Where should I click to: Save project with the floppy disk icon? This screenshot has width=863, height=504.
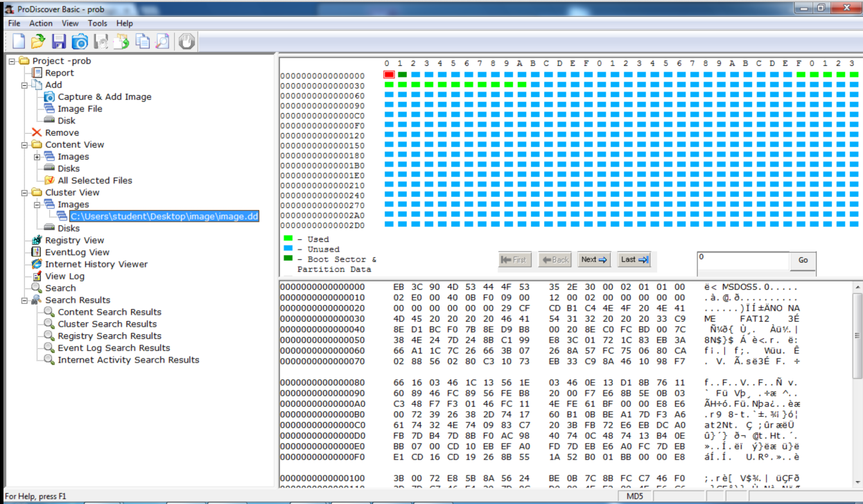pyautogui.click(x=59, y=41)
